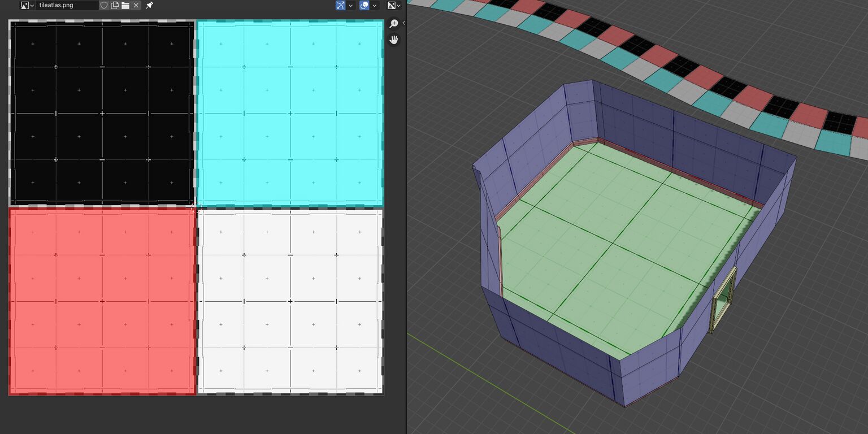The image size is (868, 434).
Task: Zoom the UV view using the magnifier gizmo
Action: click(394, 24)
